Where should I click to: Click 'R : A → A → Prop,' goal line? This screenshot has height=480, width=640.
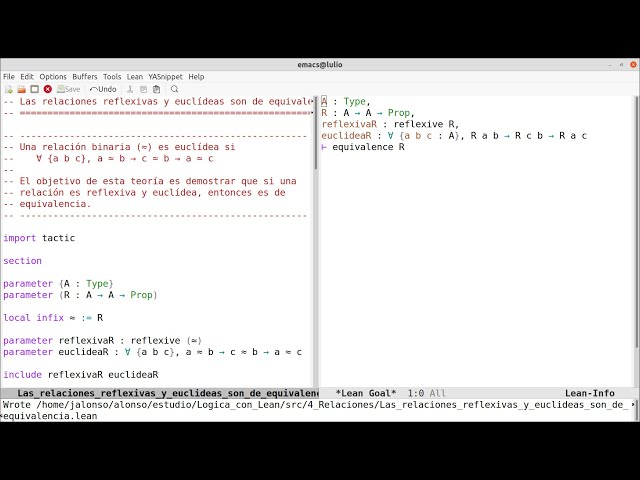pyautogui.click(x=368, y=113)
